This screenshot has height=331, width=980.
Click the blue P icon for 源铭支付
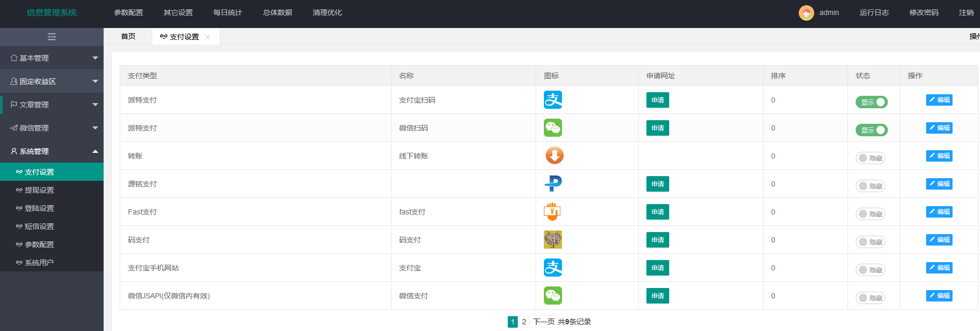click(x=553, y=183)
